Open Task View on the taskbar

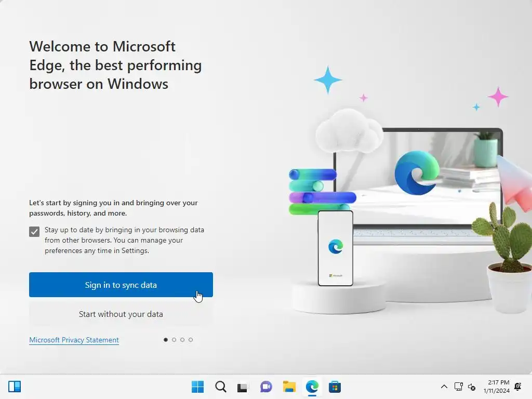pyautogui.click(x=243, y=387)
